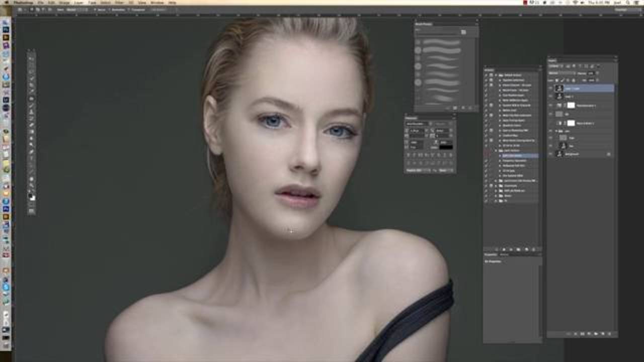Open the Layer menu
The height and width of the screenshot is (362, 644).
pyautogui.click(x=79, y=3)
